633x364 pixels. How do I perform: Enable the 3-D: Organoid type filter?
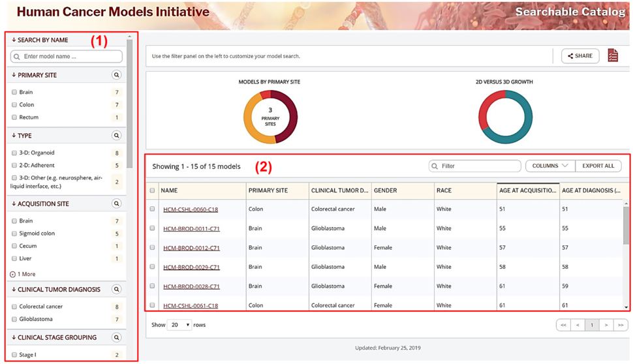(x=14, y=153)
